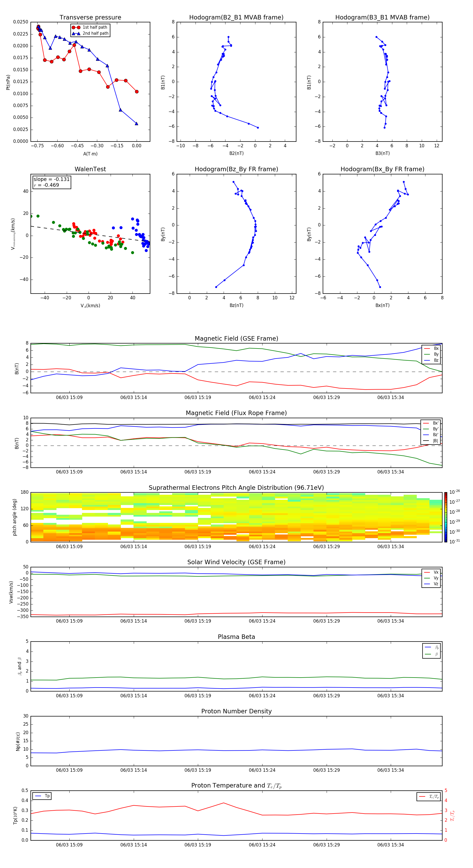This screenshot has height=868, width=473.
Task: Click the "V_A(km/s)" x-axis label
Action: [x=90, y=306]
